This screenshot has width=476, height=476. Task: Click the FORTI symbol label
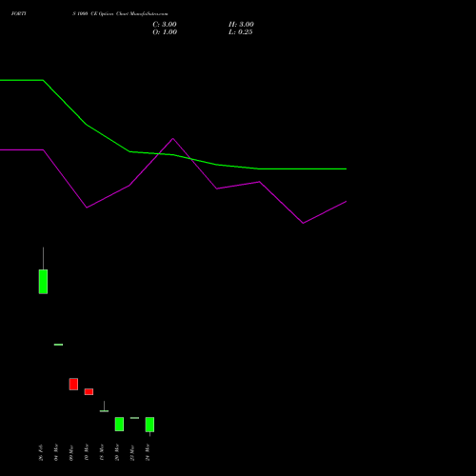tap(19, 13)
